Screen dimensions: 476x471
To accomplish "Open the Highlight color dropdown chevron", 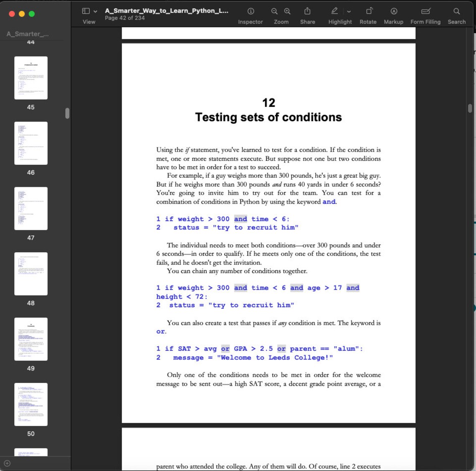I will click(x=349, y=11).
